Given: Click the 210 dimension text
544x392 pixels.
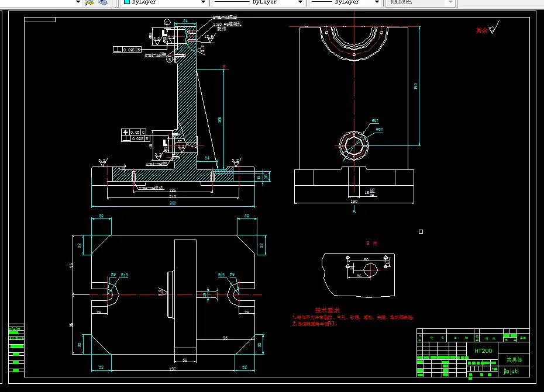Looking at the screenshot, I should coord(173,196).
